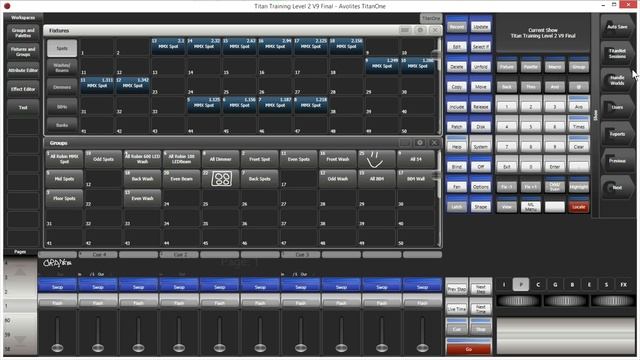Close the Fixtures window
640x360 pixels.
click(435, 30)
